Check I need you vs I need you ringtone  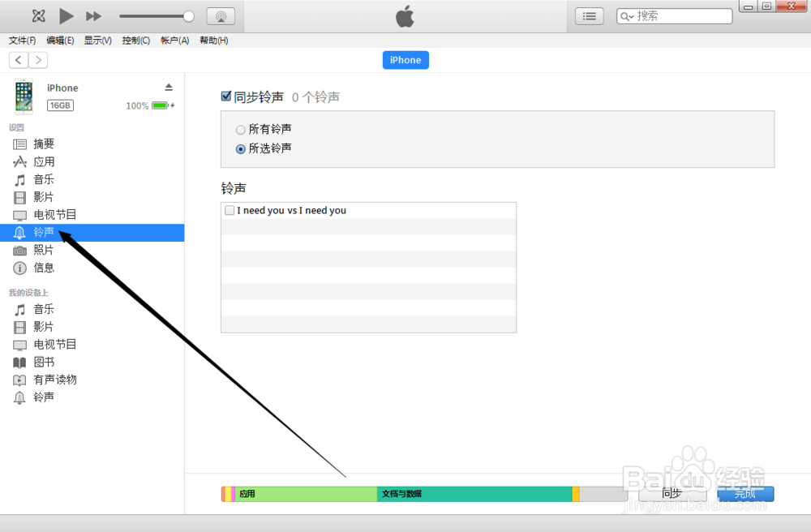coord(230,210)
